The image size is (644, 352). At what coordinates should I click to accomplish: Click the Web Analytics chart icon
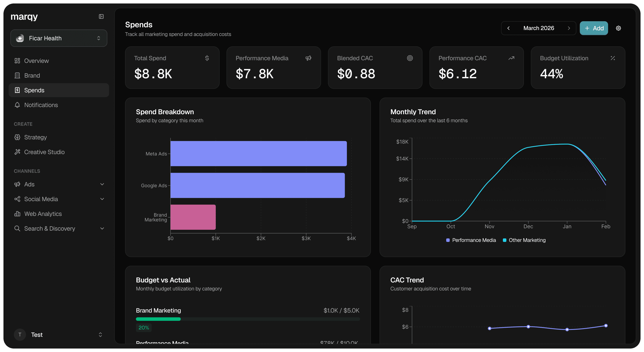coord(17,213)
